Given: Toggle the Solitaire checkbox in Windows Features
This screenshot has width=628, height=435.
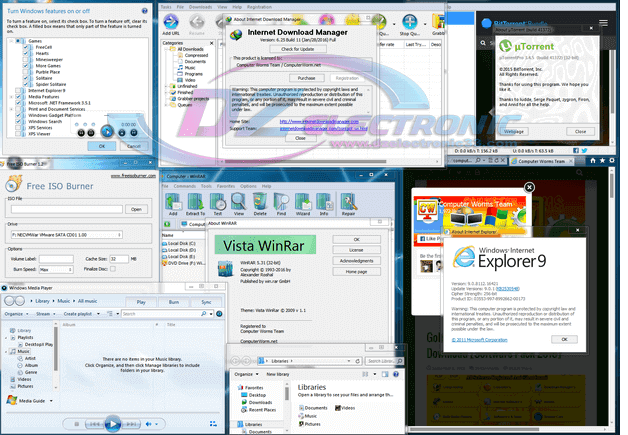Looking at the screenshot, I should [25, 78].
